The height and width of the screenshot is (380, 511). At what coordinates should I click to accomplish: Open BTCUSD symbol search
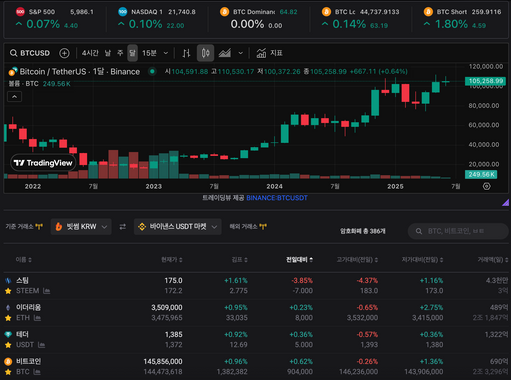[30, 53]
